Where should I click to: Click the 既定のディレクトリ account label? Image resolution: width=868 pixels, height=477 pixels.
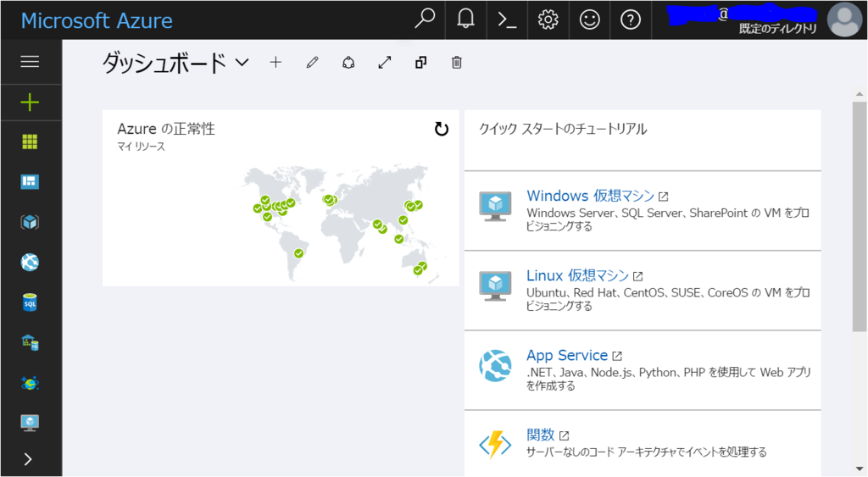(x=778, y=29)
